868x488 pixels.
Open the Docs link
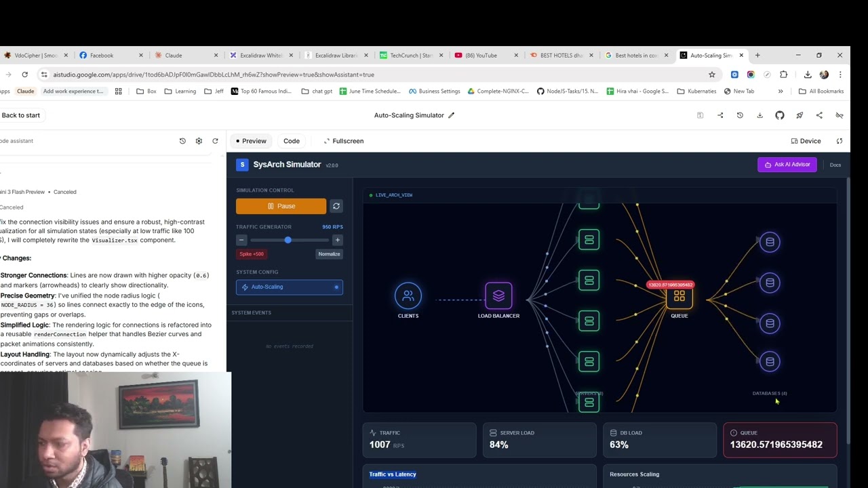[x=835, y=165]
